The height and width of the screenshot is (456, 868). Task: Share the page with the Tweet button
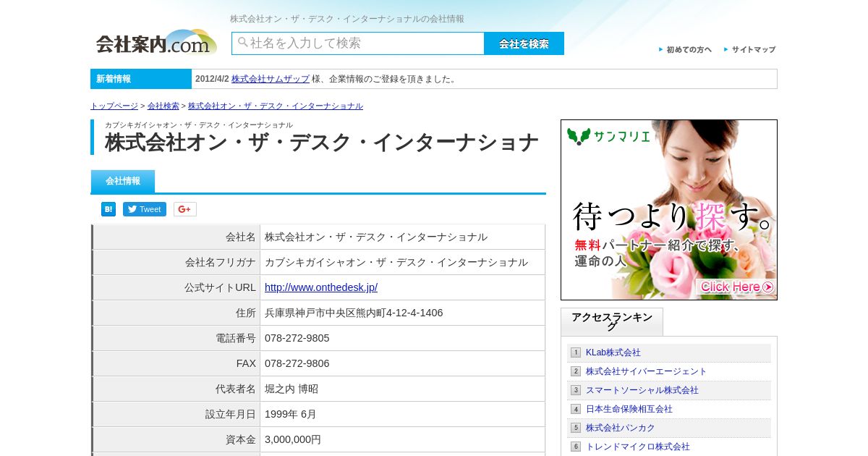click(x=145, y=209)
